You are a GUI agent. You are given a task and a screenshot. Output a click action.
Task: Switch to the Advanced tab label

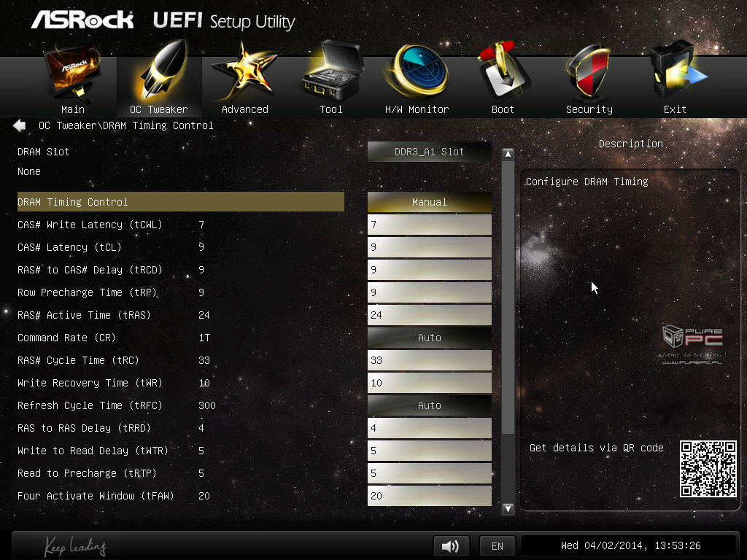point(245,109)
